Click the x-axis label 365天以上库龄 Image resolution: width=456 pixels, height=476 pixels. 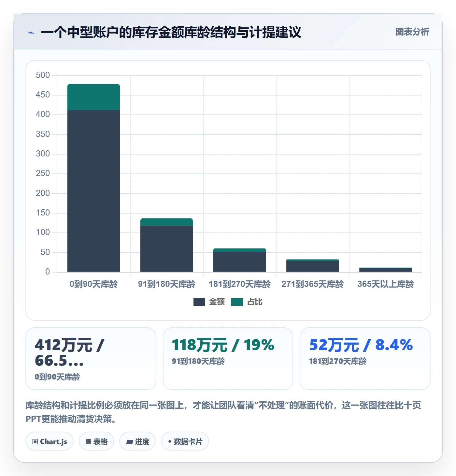pyautogui.click(x=386, y=284)
